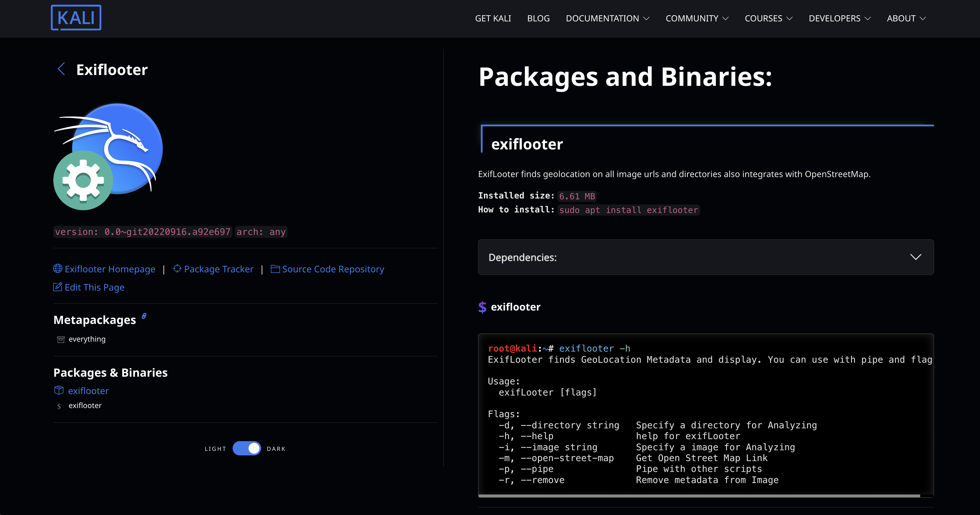This screenshot has width=980, height=515.
Task: Click the anchor link icon beside Metapackages
Action: click(x=144, y=316)
